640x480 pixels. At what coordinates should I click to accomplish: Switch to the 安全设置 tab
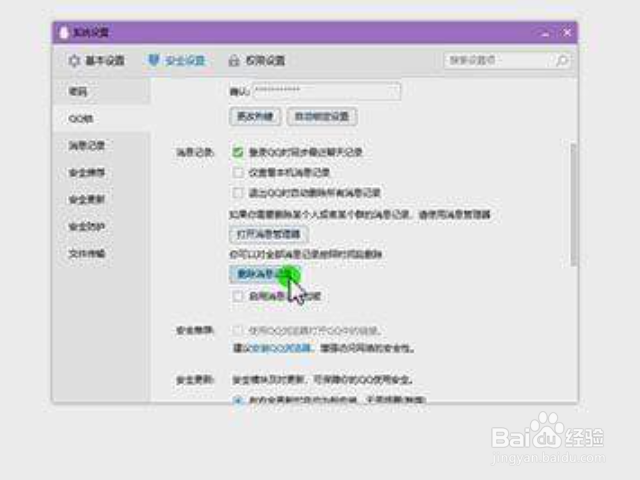pyautogui.click(x=177, y=61)
